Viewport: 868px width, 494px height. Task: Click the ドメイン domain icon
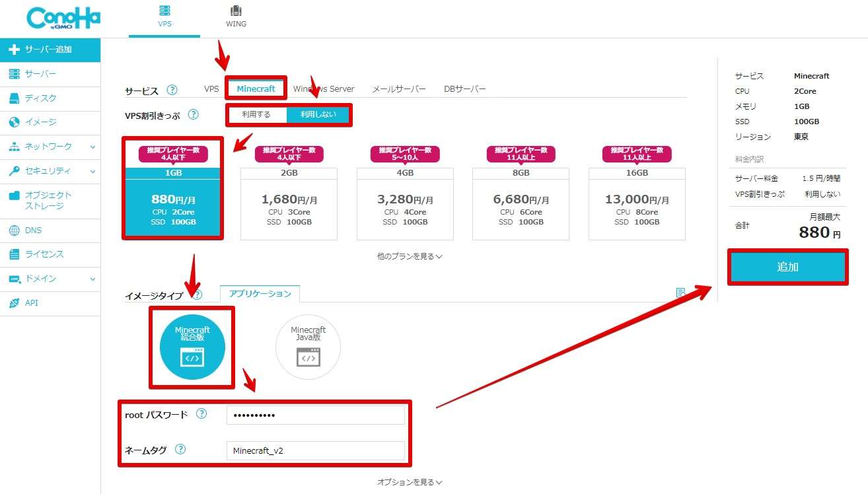click(14, 279)
